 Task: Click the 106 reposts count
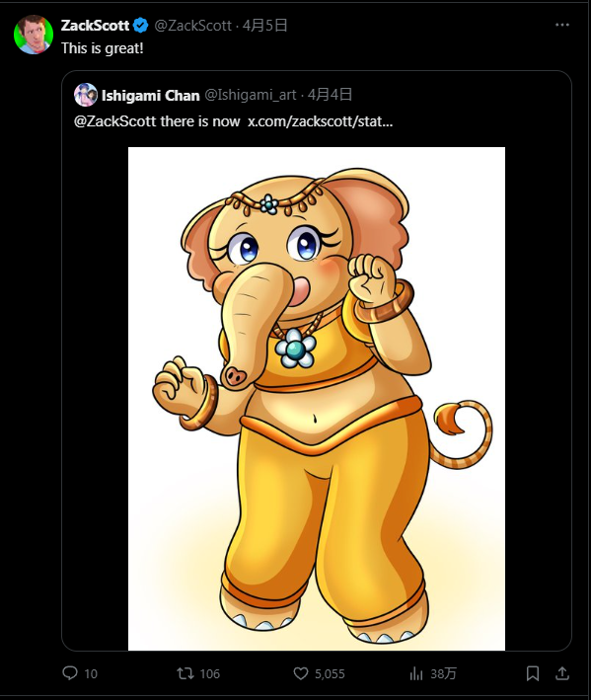point(209,673)
